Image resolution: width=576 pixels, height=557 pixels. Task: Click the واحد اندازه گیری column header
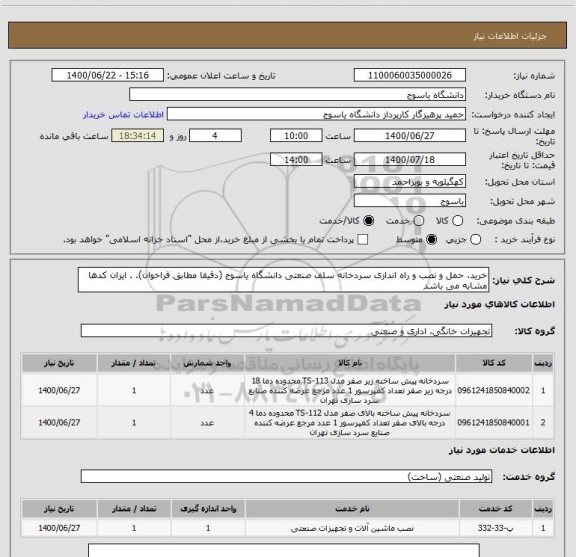click(208, 509)
